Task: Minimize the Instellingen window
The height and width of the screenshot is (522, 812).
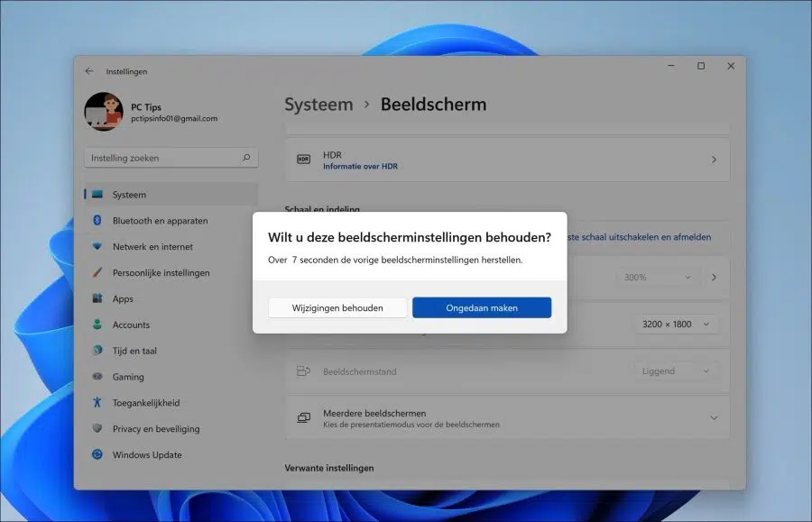Action: point(671,66)
